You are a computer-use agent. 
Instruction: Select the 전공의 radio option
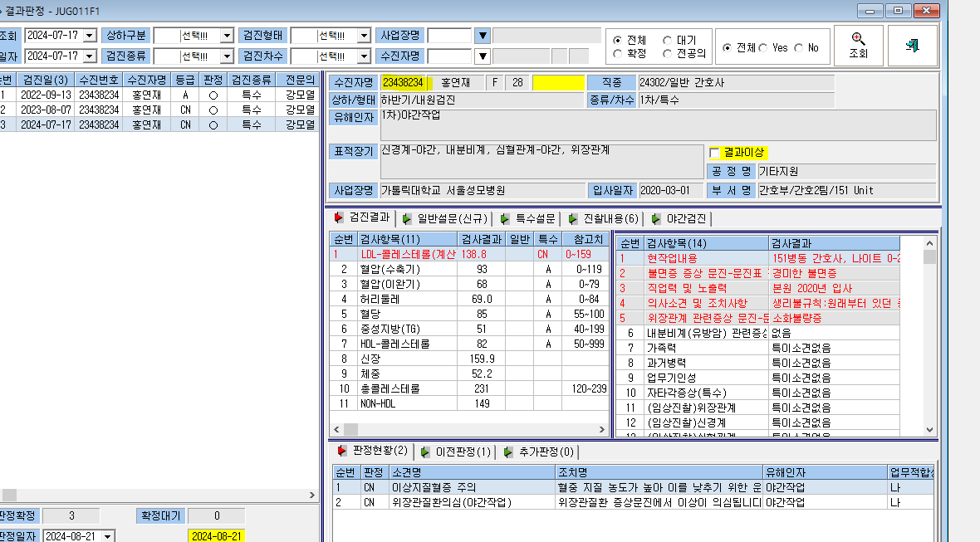[x=668, y=54]
